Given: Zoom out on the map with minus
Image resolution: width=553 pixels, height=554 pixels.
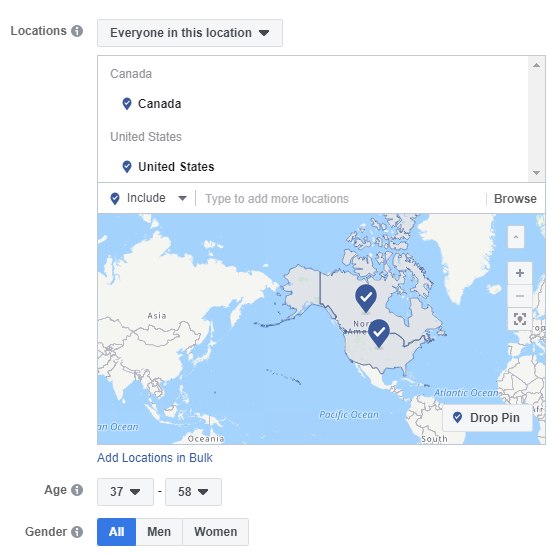Looking at the screenshot, I should coord(519,296).
